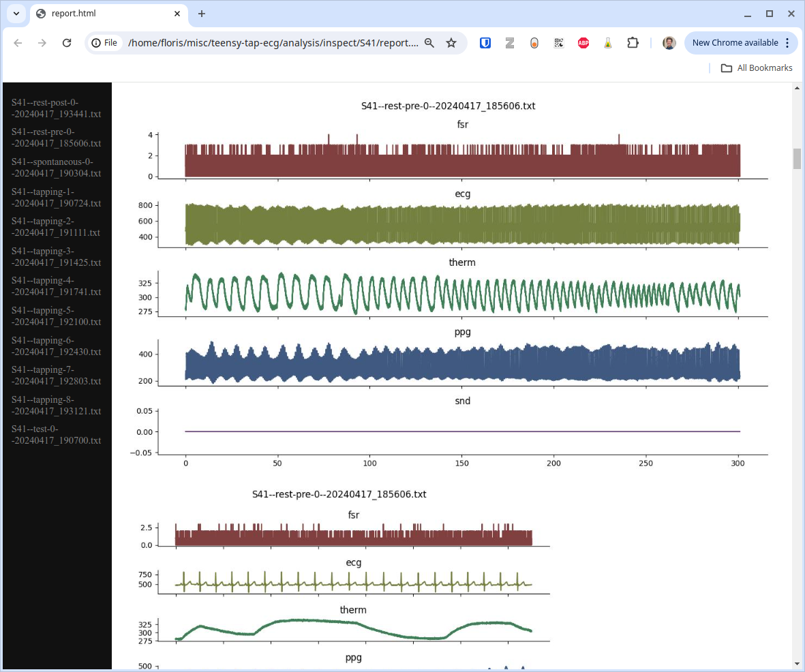The height and width of the screenshot is (672, 805).
Task: Open S41--tapping-2 file link
Action: coord(56,227)
